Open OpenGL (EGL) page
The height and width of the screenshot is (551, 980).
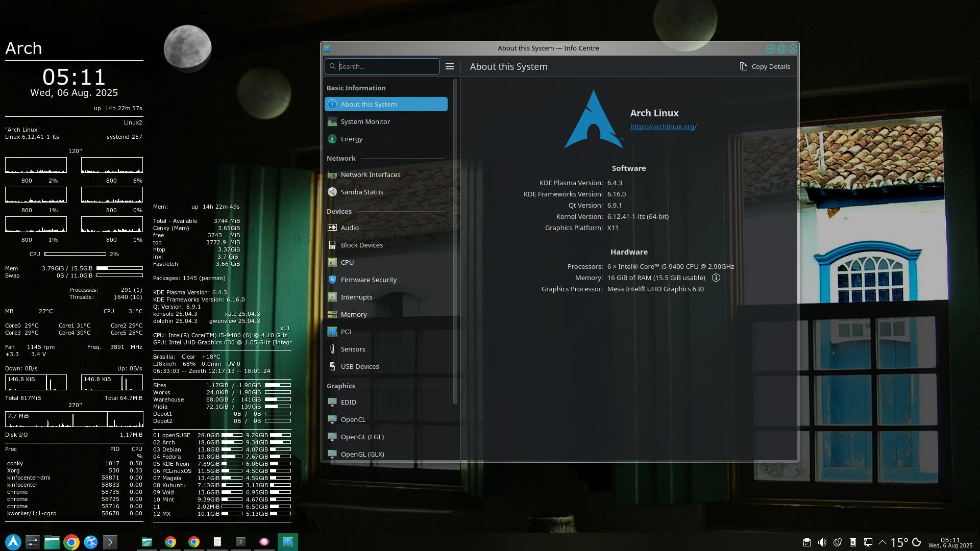pyautogui.click(x=386, y=437)
